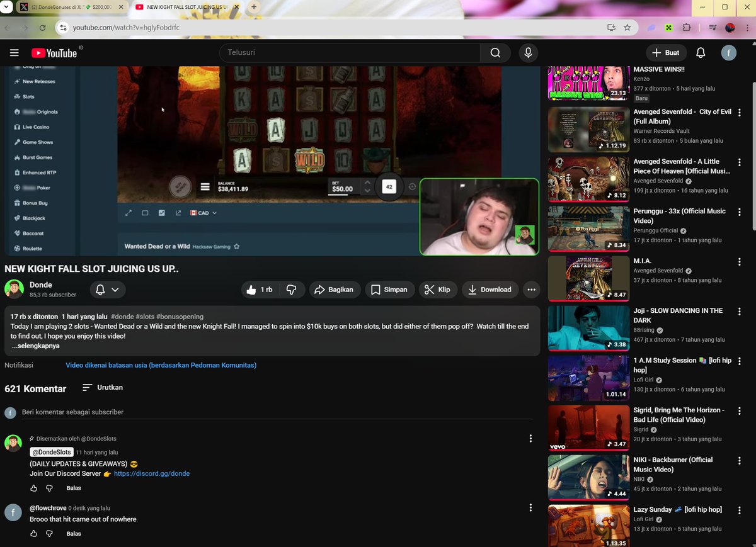Like the video with thumbs up
The image size is (756, 547).
pyautogui.click(x=259, y=290)
